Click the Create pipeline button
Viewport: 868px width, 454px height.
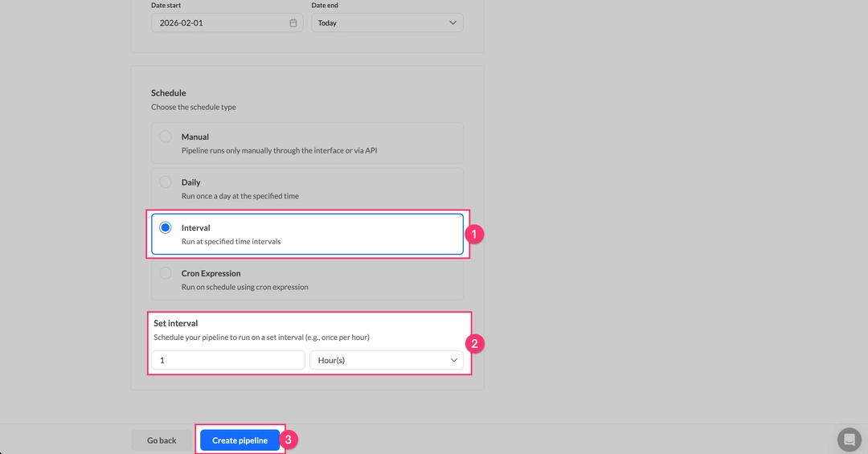point(240,440)
